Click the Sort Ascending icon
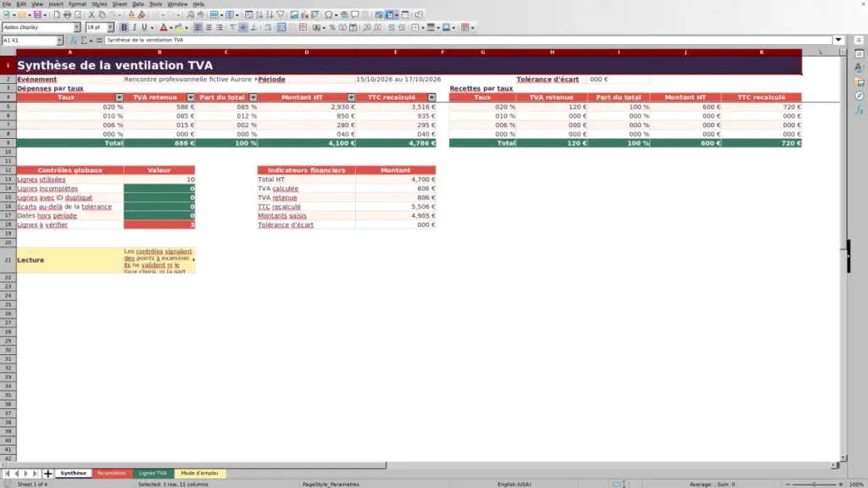 coord(259,15)
